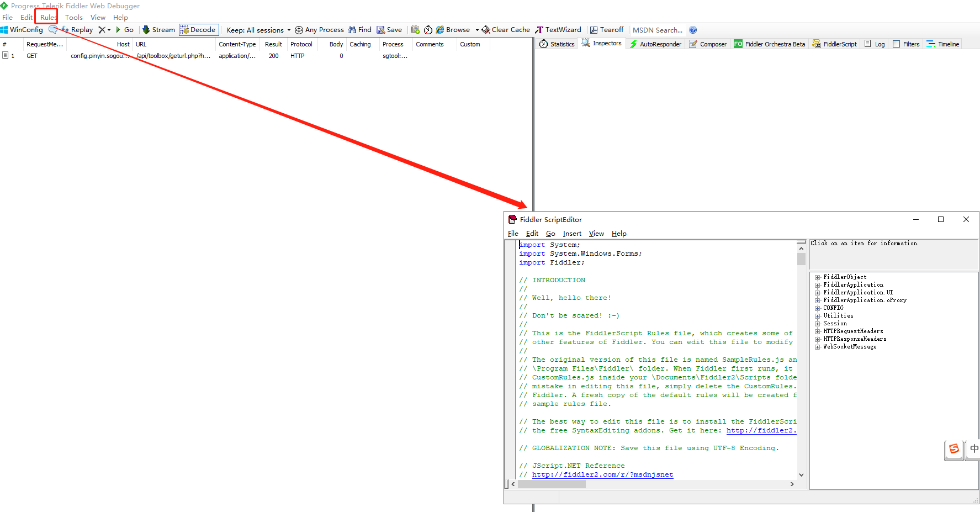Expand the Session tree node
This screenshot has width=980, height=512.
click(x=817, y=324)
